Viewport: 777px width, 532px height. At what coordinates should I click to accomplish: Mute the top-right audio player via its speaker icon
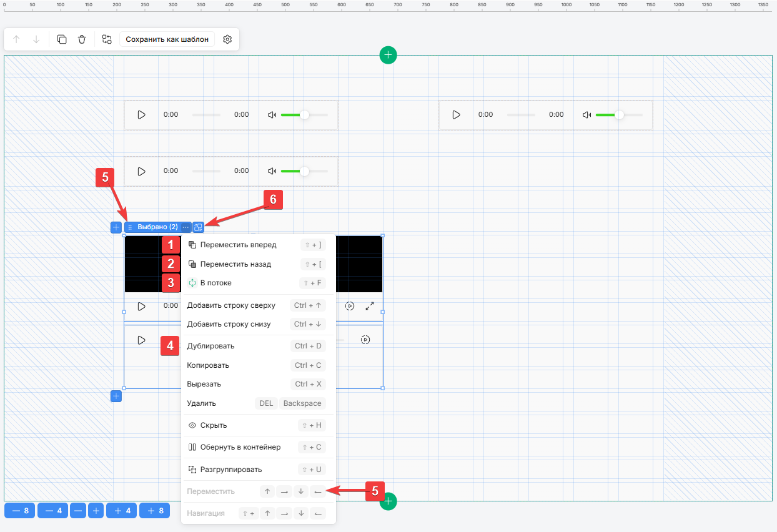[x=586, y=115]
